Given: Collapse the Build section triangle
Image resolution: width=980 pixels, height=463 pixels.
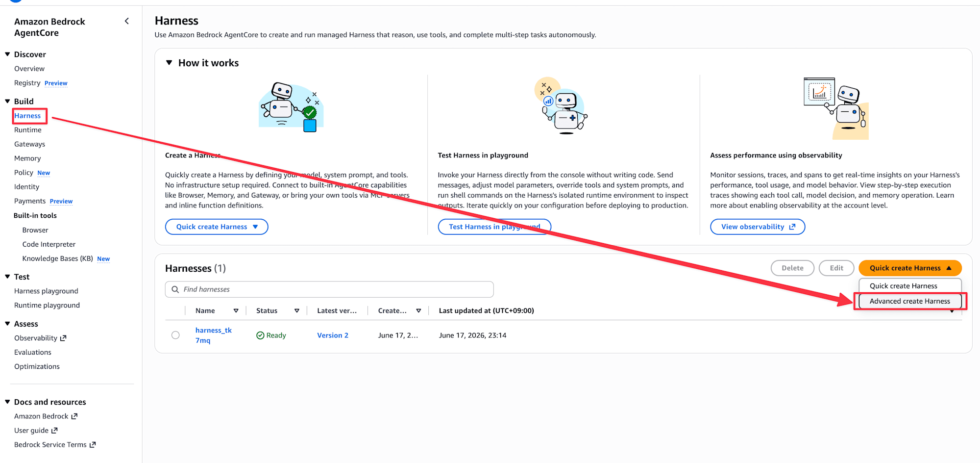Looking at the screenshot, I should tap(7, 102).
